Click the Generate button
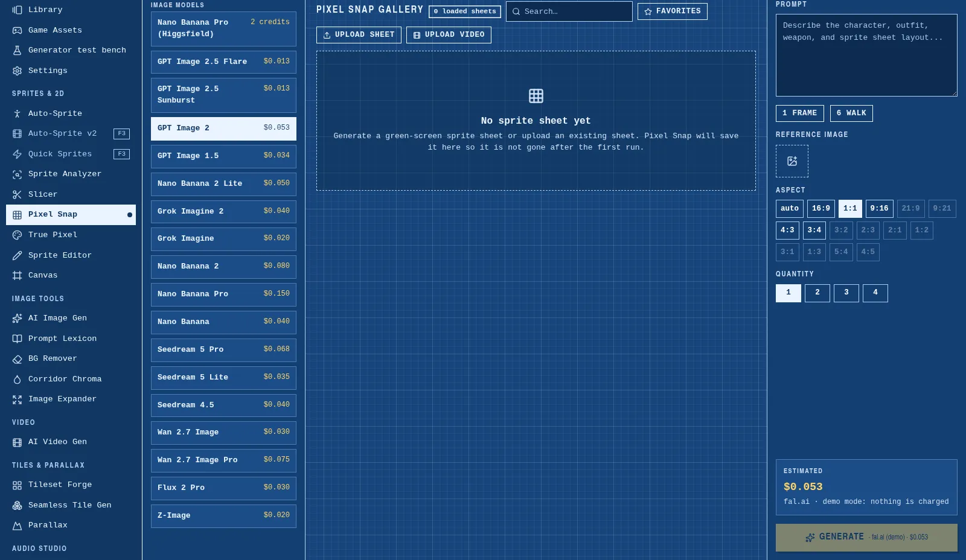 point(866,537)
